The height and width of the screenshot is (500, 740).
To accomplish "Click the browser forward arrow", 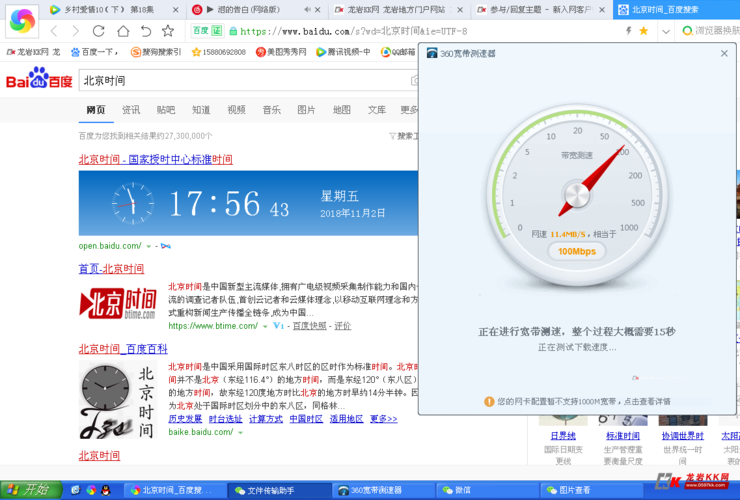I will coord(76,31).
